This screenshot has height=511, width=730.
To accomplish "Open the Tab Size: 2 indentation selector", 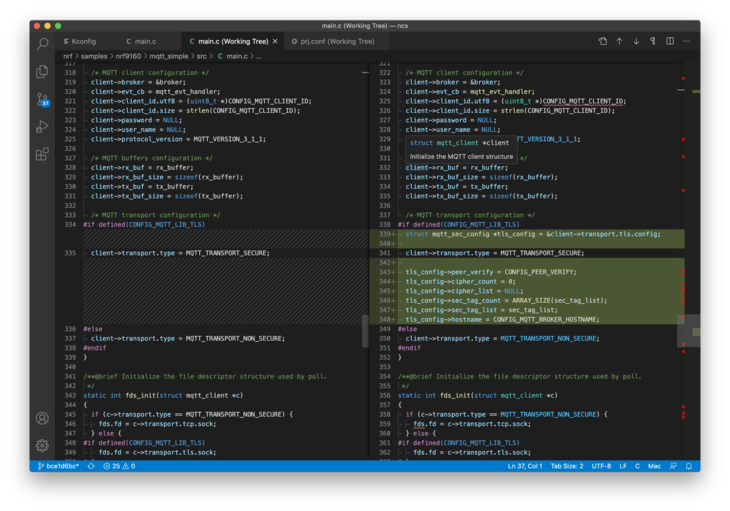I will 567,466.
